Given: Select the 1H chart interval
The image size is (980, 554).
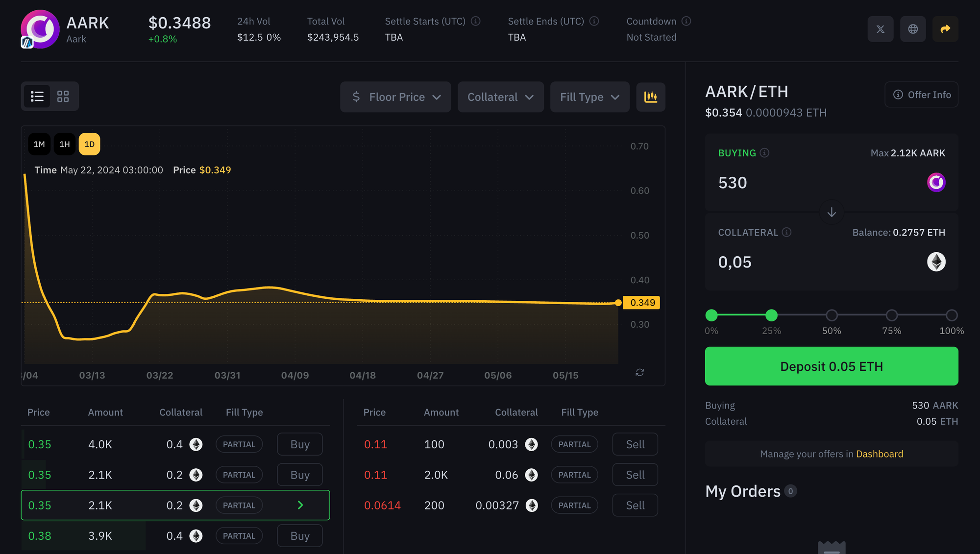Looking at the screenshot, I should (x=64, y=144).
